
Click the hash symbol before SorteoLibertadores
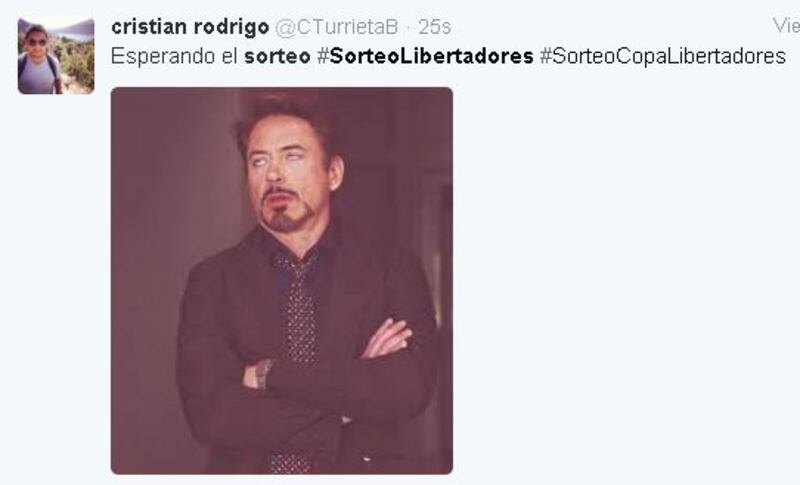[x=323, y=56]
